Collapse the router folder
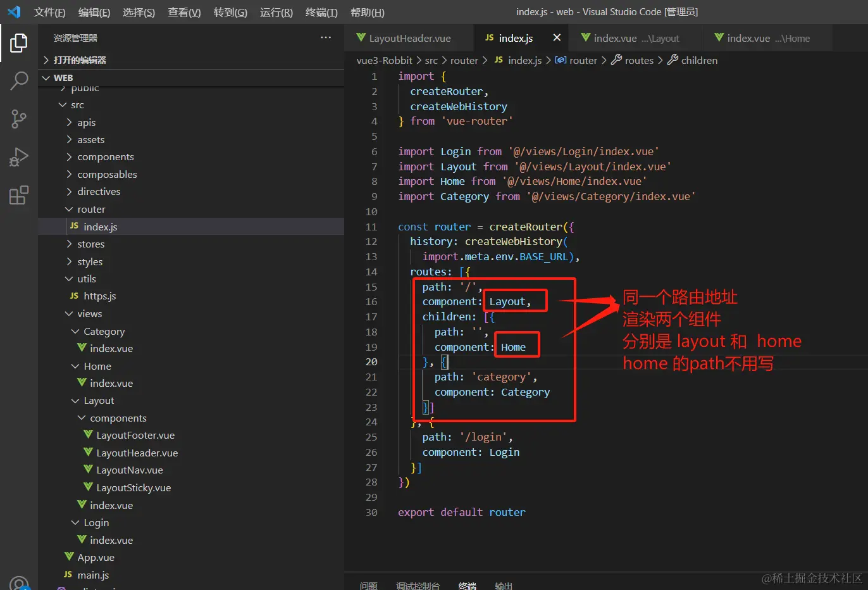 91,209
